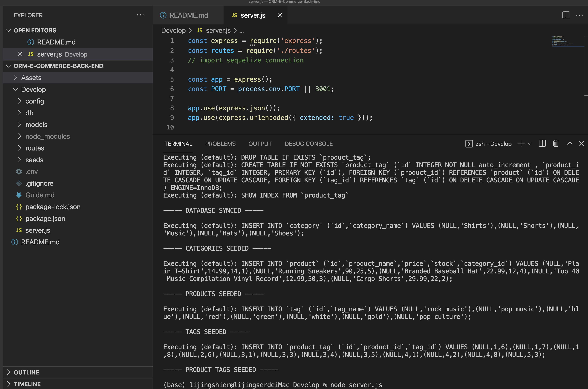588x389 pixels.
Task: Switch to the README.md tab
Action: coord(189,15)
